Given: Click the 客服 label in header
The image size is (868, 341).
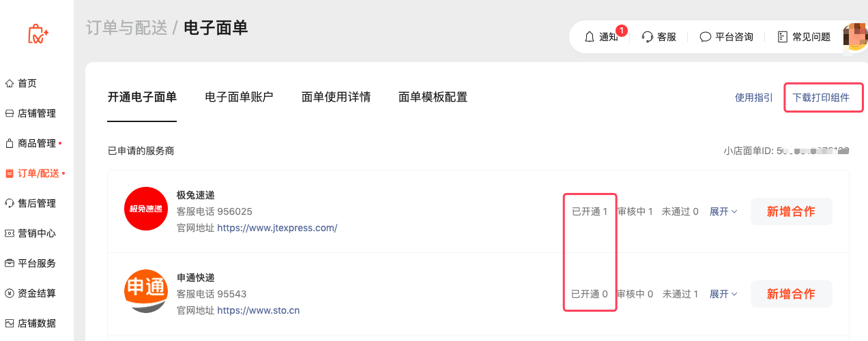Looking at the screenshot, I should (x=667, y=37).
